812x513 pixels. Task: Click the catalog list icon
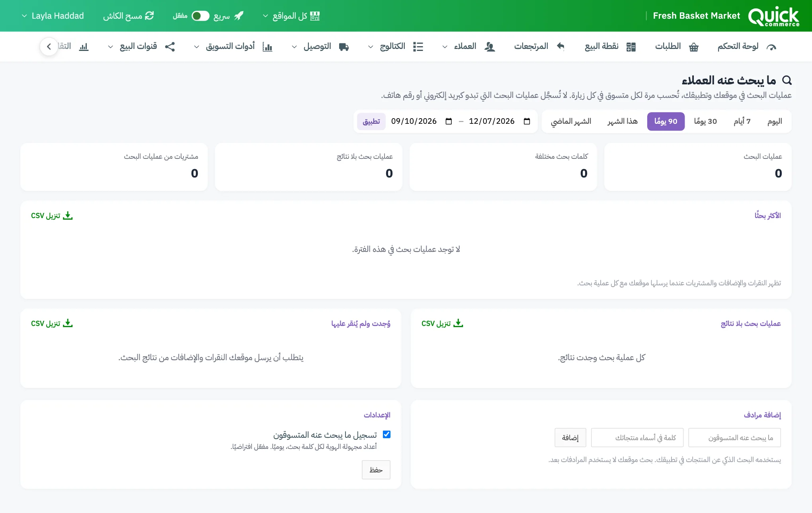coord(418,47)
